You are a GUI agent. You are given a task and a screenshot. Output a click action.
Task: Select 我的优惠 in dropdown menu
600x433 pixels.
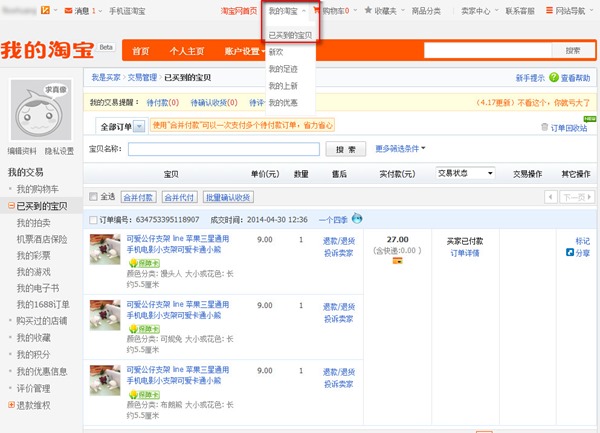point(283,103)
